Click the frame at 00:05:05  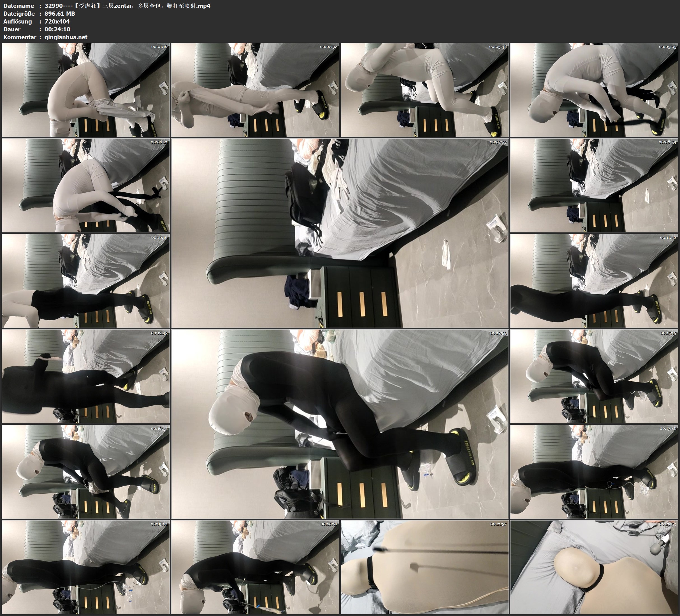[594, 90]
